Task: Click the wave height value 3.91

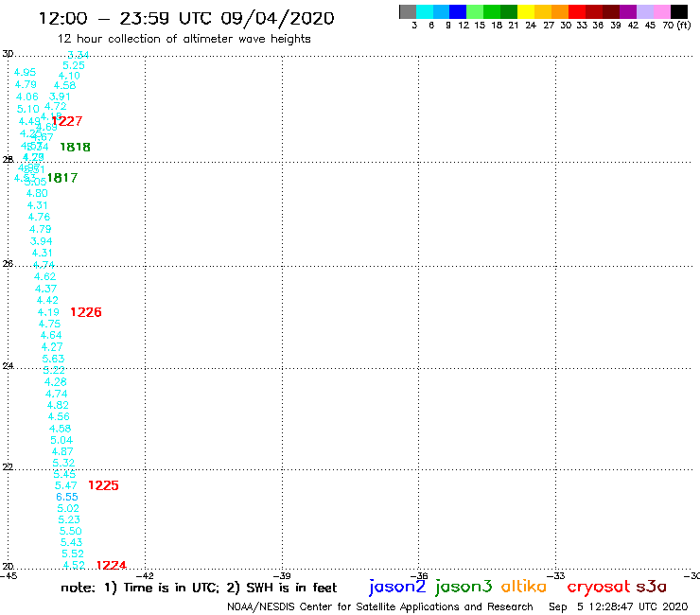Action: tap(60, 97)
